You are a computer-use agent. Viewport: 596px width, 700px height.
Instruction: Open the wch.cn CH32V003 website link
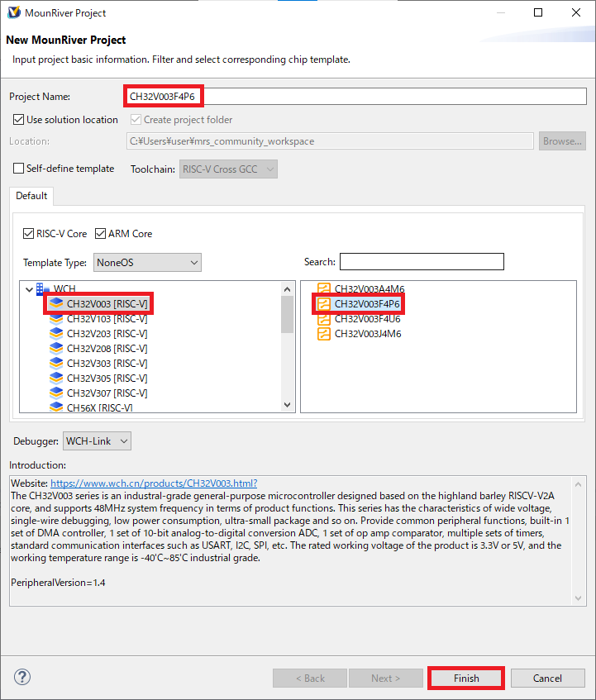(x=154, y=483)
